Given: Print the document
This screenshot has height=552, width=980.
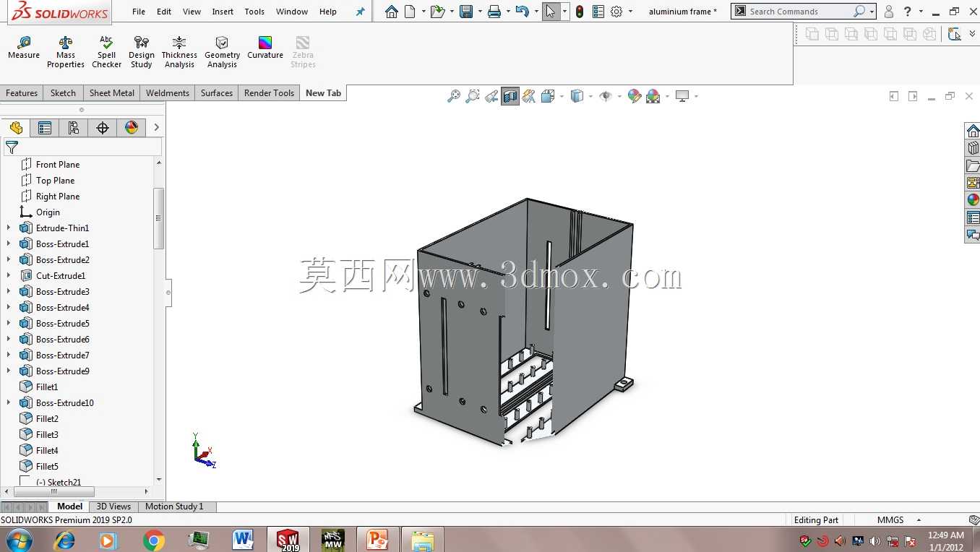Looking at the screenshot, I should tap(494, 12).
